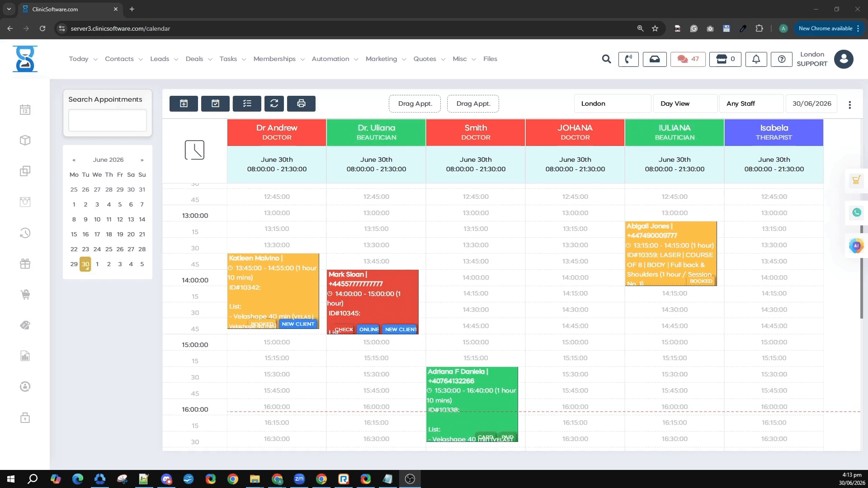This screenshot has height=488, width=868.
Task: Open the help question mark icon
Action: (x=782, y=59)
